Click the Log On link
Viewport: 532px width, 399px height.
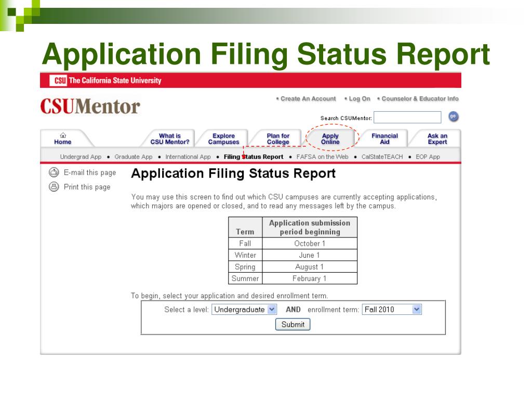[x=360, y=99]
